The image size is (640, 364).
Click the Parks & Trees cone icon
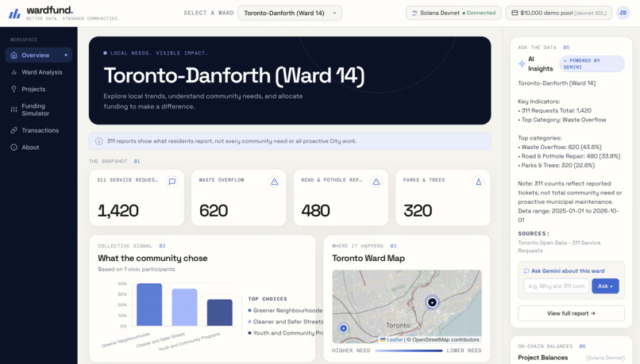click(x=478, y=182)
